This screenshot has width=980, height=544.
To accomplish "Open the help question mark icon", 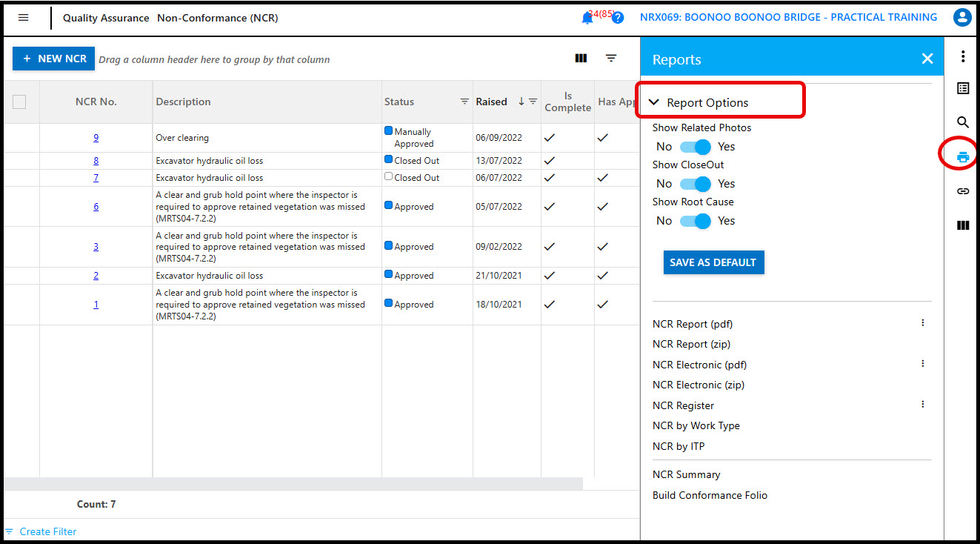I will (x=618, y=18).
